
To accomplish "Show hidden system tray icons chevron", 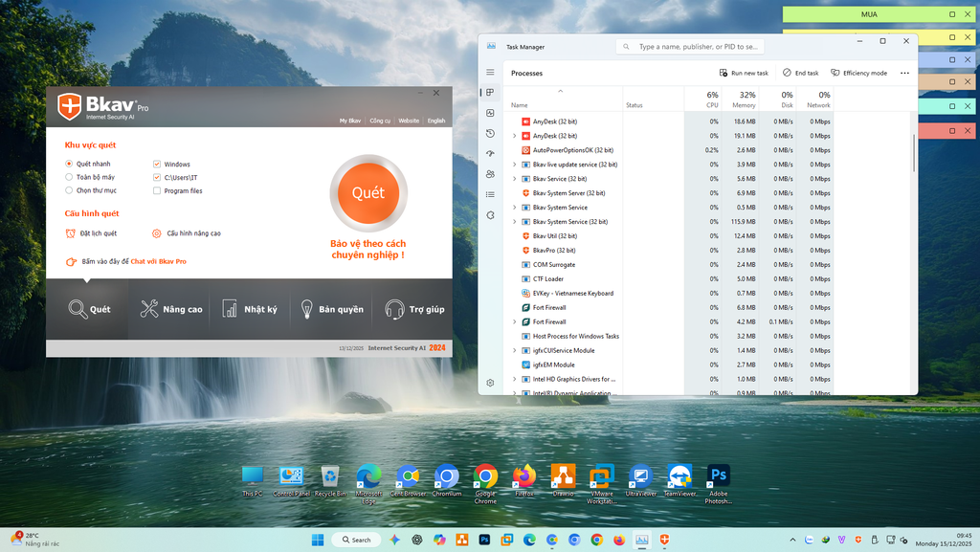I will click(792, 540).
